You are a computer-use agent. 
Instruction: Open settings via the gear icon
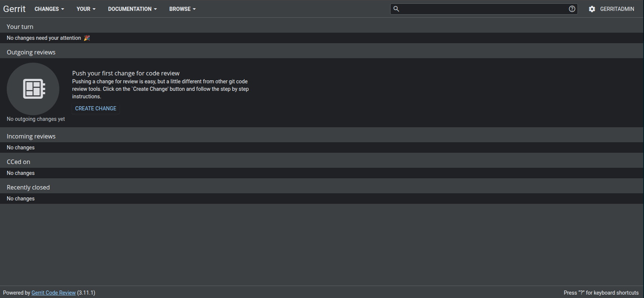(x=592, y=9)
